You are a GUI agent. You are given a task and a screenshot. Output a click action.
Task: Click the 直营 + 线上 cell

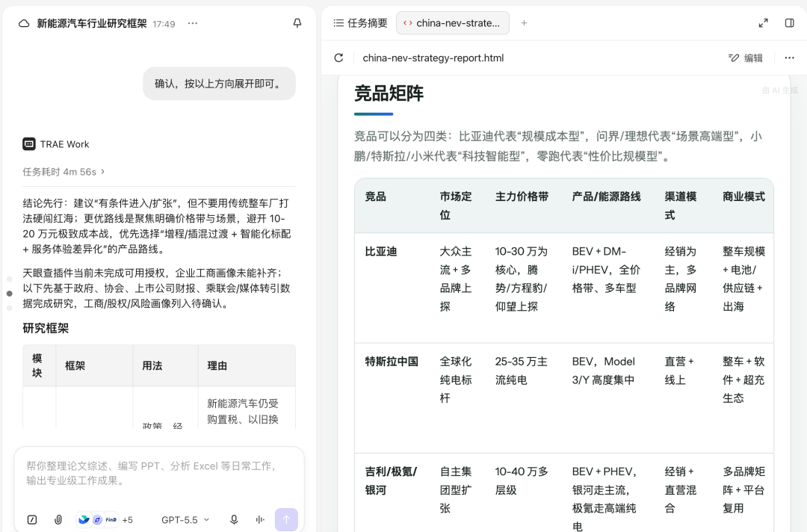(678, 371)
